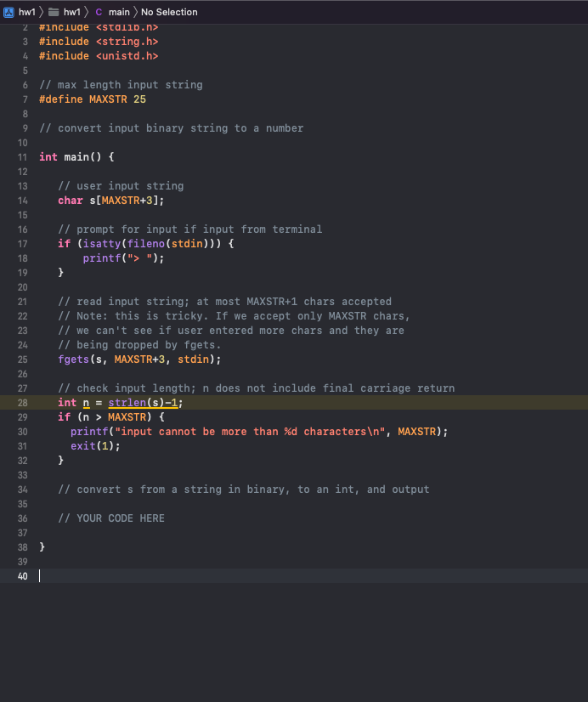Viewport: 588px width, 702px height.
Task: Click line number 36 in gutter
Action: point(22,518)
